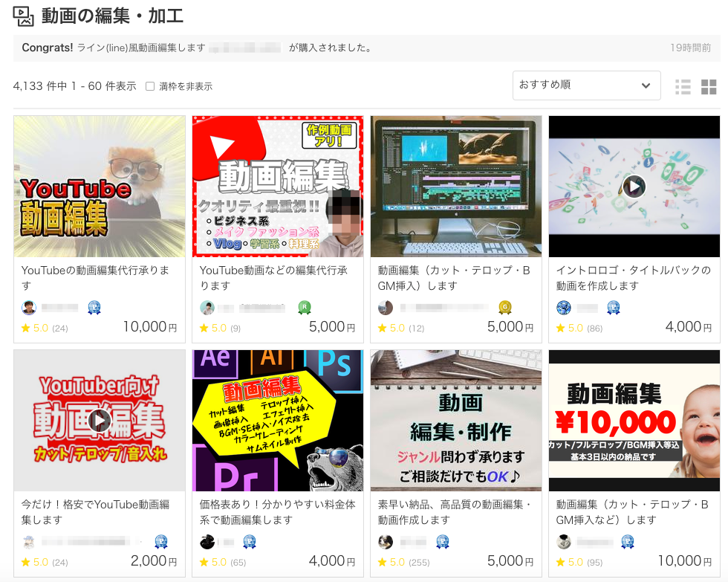Open seller avatar on "動画編集（カット・テロップ・BGM挿入）します" listing
The width and height of the screenshot is (728, 582).
pyautogui.click(x=386, y=308)
